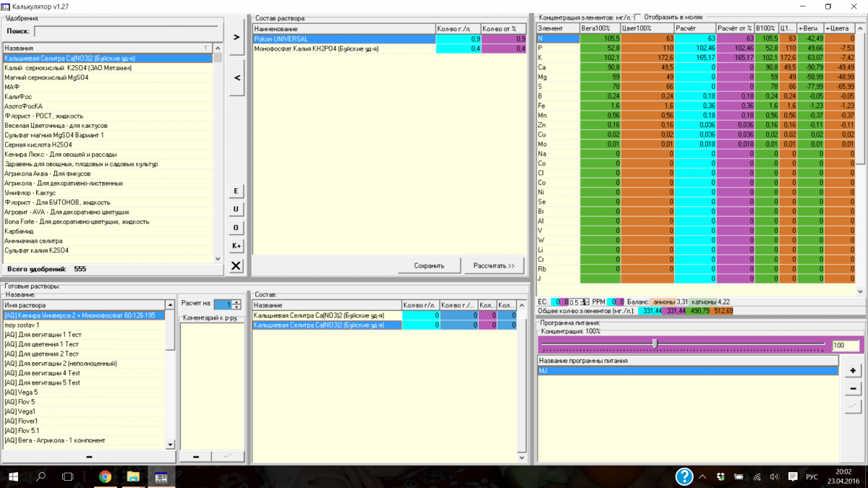Click graph button under solution comment box
The height and width of the screenshot is (488, 868).
pos(228,457)
